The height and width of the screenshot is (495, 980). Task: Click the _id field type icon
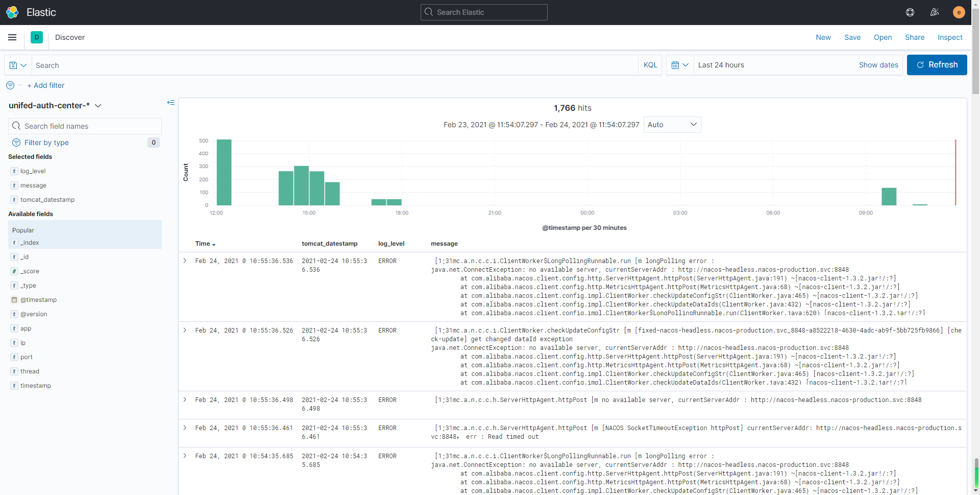(x=14, y=257)
